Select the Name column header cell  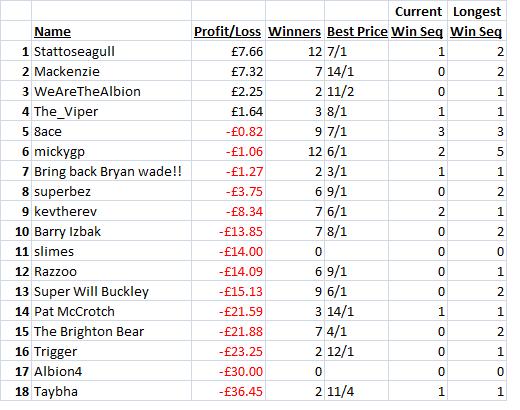(111, 31)
